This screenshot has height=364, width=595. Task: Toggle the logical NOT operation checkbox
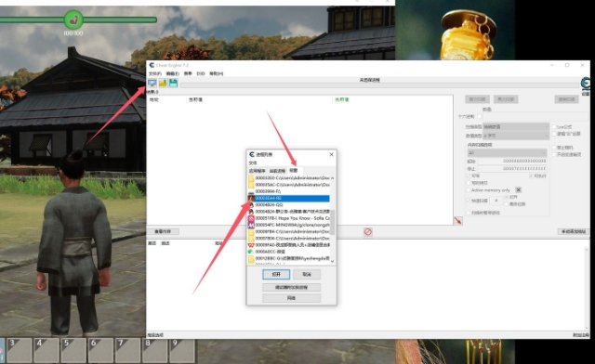tap(554, 134)
